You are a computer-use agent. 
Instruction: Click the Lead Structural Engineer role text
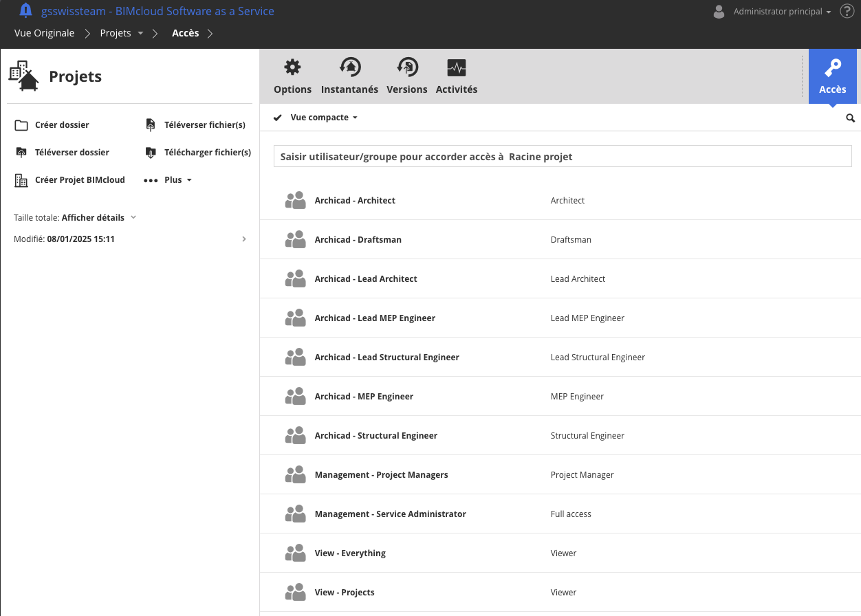point(598,357)
